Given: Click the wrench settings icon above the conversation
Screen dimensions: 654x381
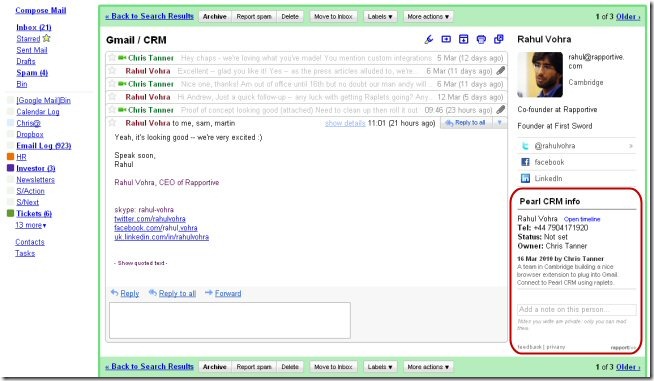Looking at the screenshot, I should point(429,39).
